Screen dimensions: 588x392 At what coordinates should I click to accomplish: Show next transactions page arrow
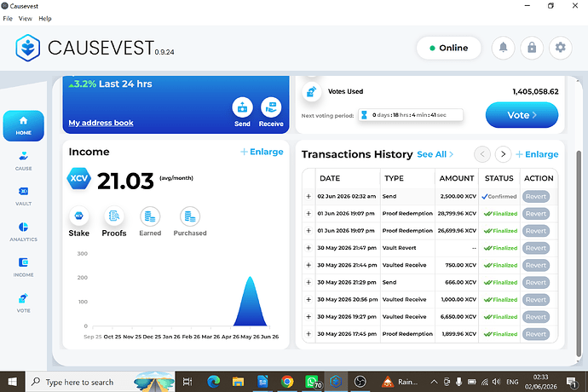pos(503,154)
